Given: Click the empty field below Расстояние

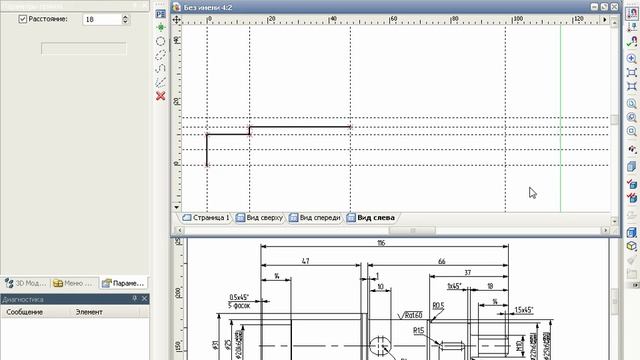Looking at the screenshot, I should tap(84, 49).
